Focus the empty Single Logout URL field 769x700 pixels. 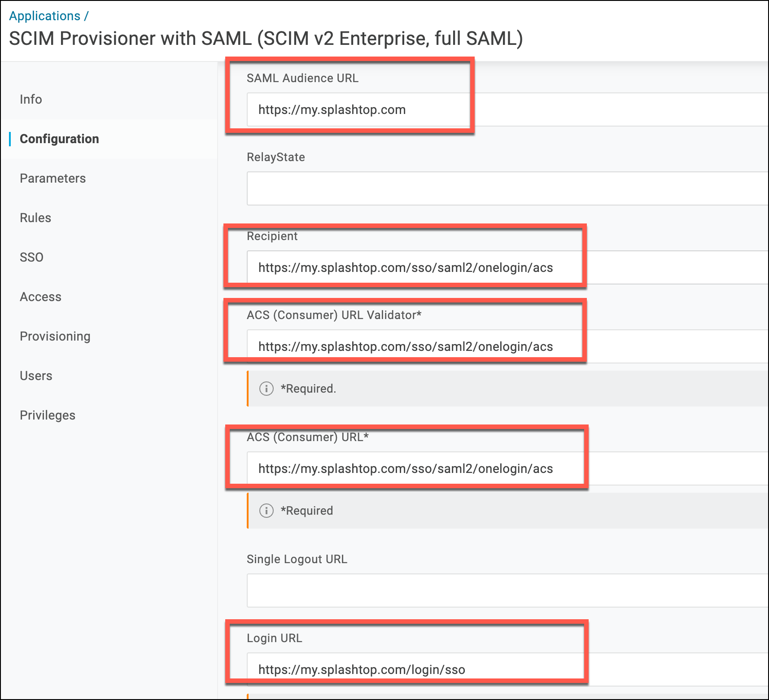coord(507,591)
